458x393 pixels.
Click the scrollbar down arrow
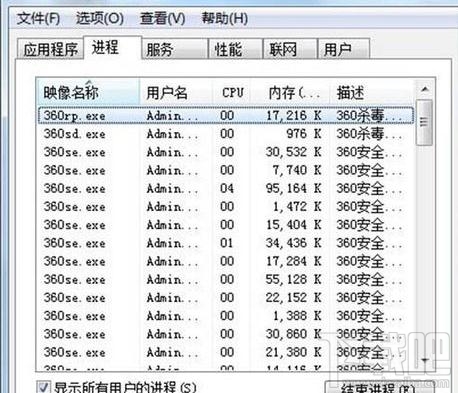click(425, 360)
